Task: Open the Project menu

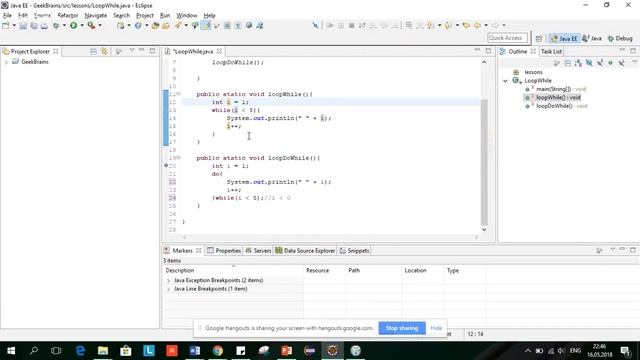Action: click(145, 16)
